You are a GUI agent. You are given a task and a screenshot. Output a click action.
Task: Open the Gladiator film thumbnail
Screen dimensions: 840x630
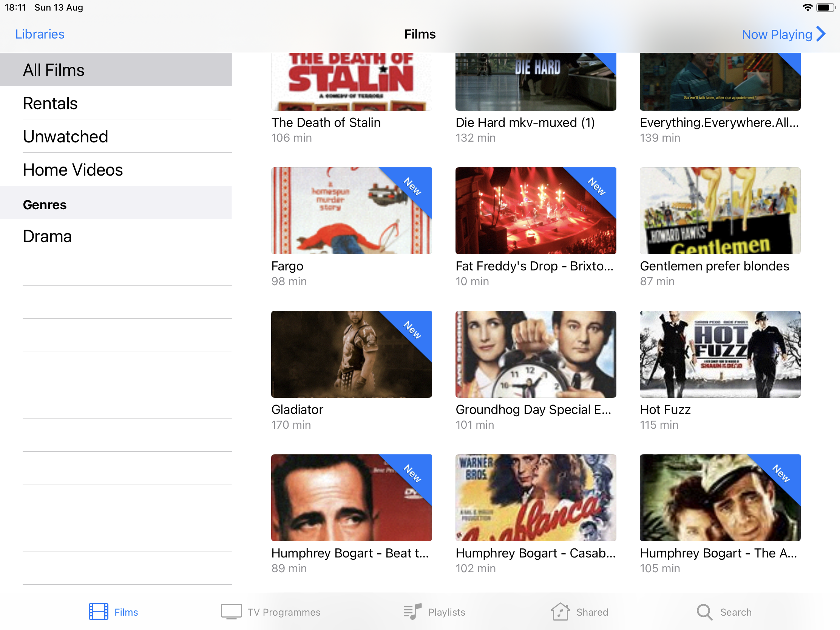click(x=351, y=354)
